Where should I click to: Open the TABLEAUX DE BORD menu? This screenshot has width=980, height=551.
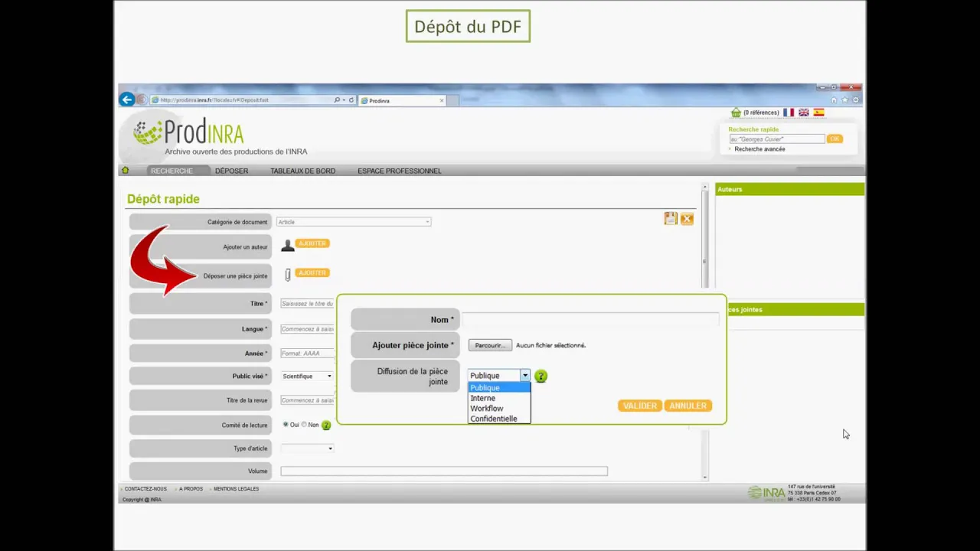(x=302, y=171)
